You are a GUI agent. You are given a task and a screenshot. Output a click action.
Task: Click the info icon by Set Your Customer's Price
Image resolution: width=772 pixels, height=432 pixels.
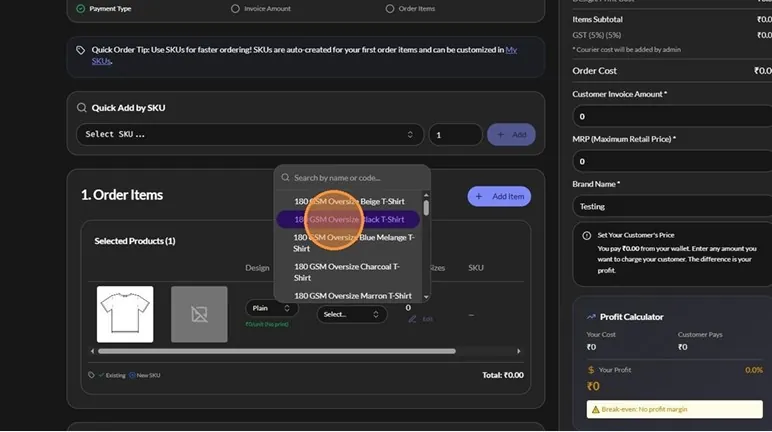click(x=586, y=235)
